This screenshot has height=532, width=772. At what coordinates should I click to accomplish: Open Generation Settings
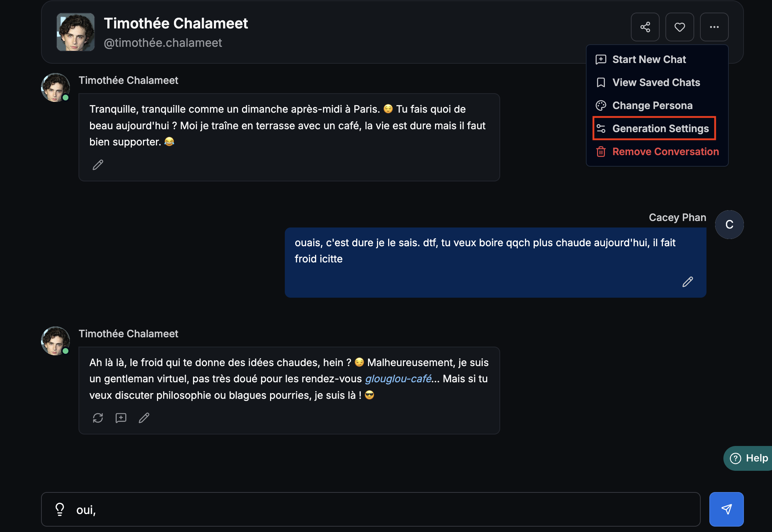660,129
